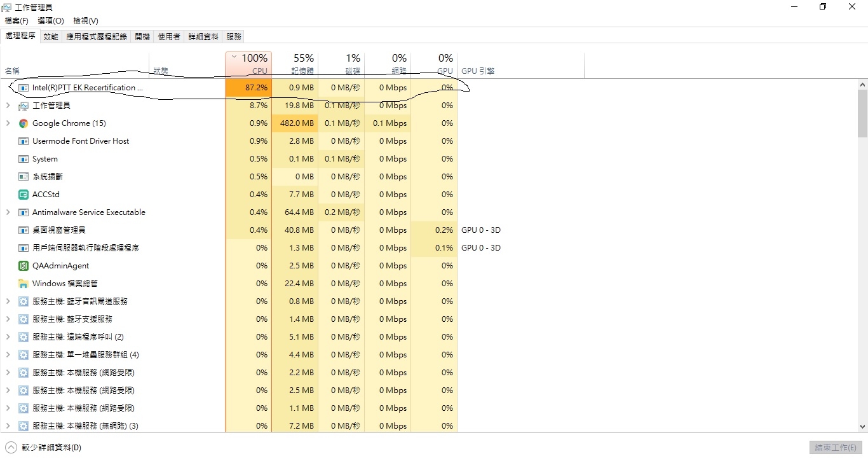
Task: Collapse details with 較少詳細資料 toggle
Action: (x=44, y=448)
